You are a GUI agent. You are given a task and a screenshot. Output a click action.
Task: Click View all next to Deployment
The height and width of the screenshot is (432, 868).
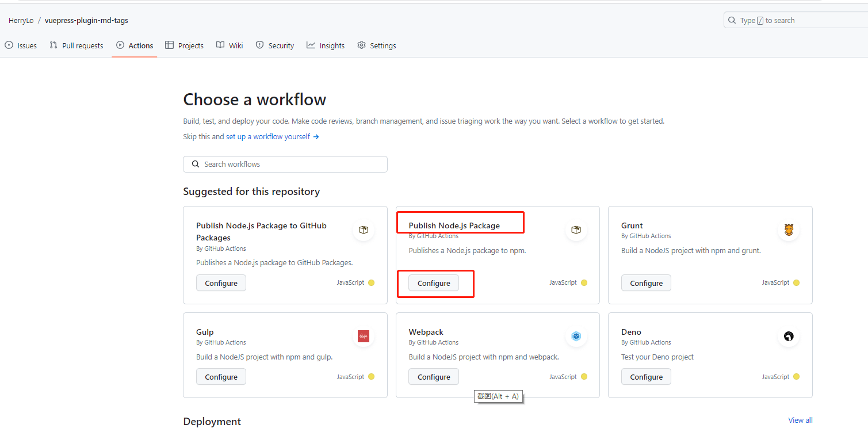pyautogui.click(x=800, y=420)
